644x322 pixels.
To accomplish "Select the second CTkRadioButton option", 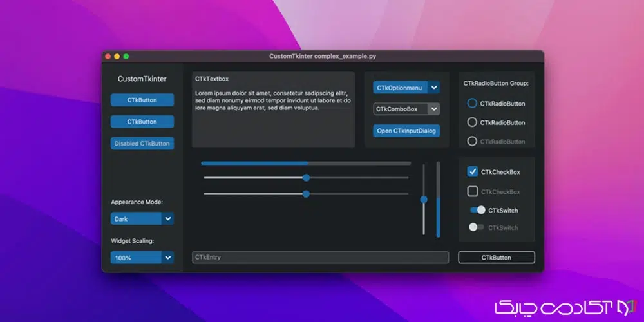I will (x=472, y=122).
